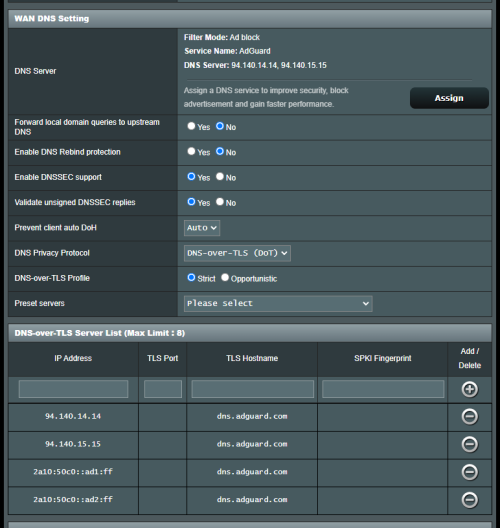Open DNS Privacy Protocol dropdown
This screenshot has width=500, height=528.
237,253
